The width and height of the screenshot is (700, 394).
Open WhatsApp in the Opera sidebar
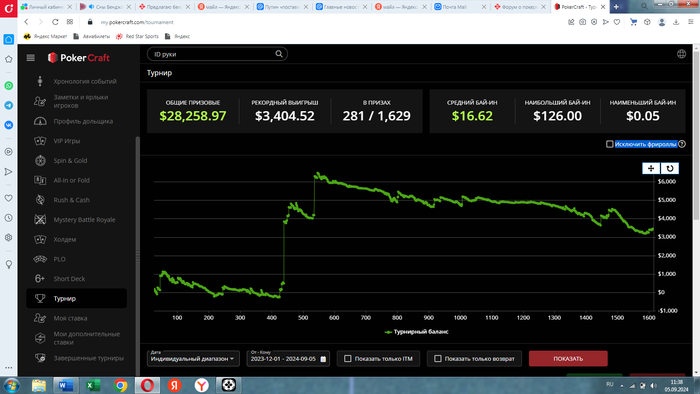(x=8, y=86)
